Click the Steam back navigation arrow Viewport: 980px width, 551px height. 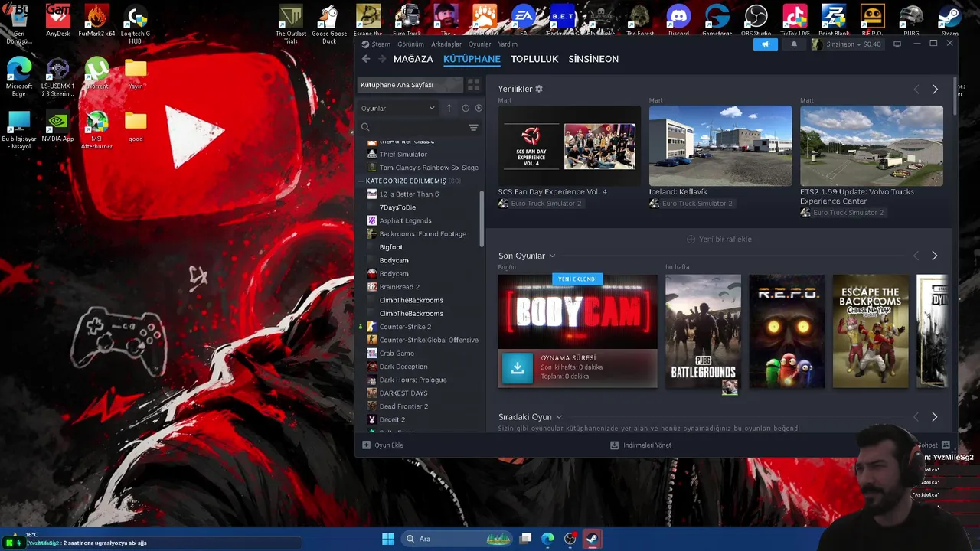pyautogui.click(x=366, y=59)
